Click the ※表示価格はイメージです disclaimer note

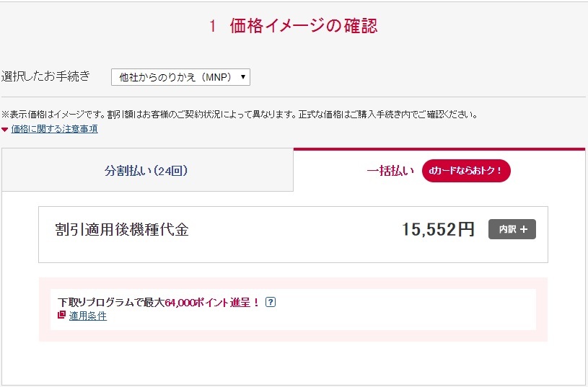[x=238, y=114]
